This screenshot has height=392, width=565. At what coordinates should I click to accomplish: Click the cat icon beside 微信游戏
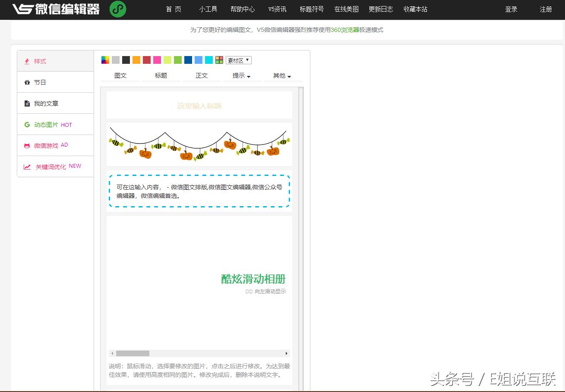(27, 145)
